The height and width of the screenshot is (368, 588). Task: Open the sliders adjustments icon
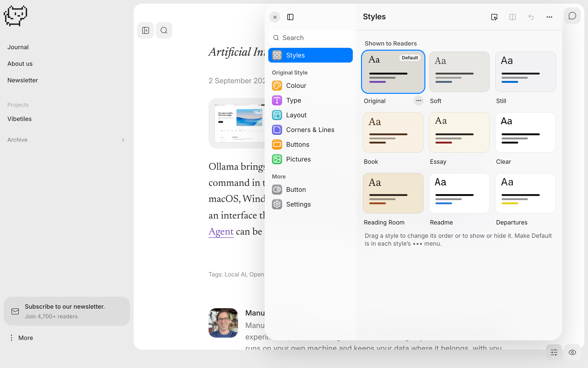(x=554, y=352)
